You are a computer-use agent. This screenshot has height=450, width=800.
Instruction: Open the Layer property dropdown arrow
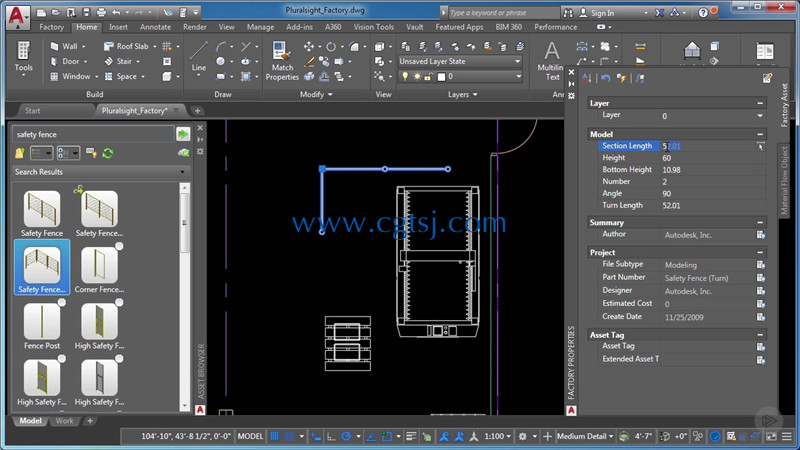760,116
